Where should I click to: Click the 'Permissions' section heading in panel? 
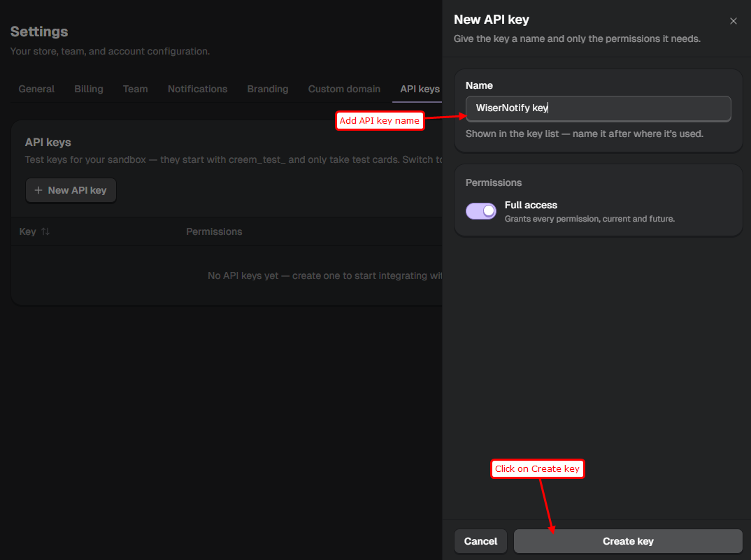pos(493,183)
